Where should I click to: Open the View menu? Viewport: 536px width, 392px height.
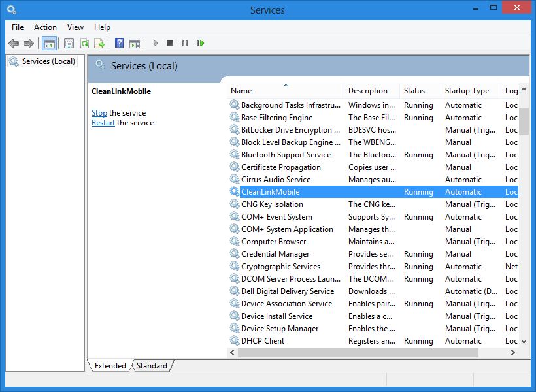click(x=75, y=27)
